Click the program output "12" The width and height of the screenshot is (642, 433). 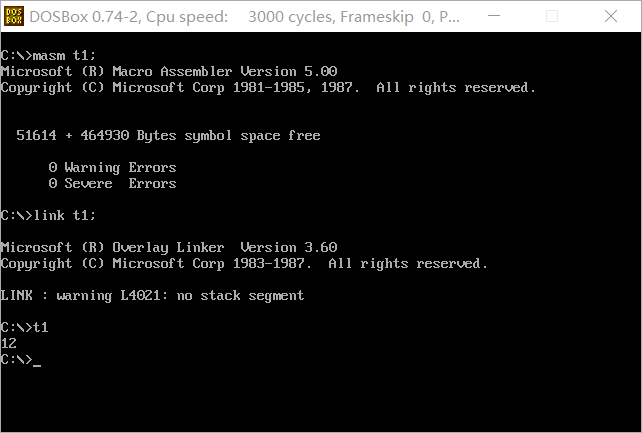pyautogui.click(x=9, y=343)
